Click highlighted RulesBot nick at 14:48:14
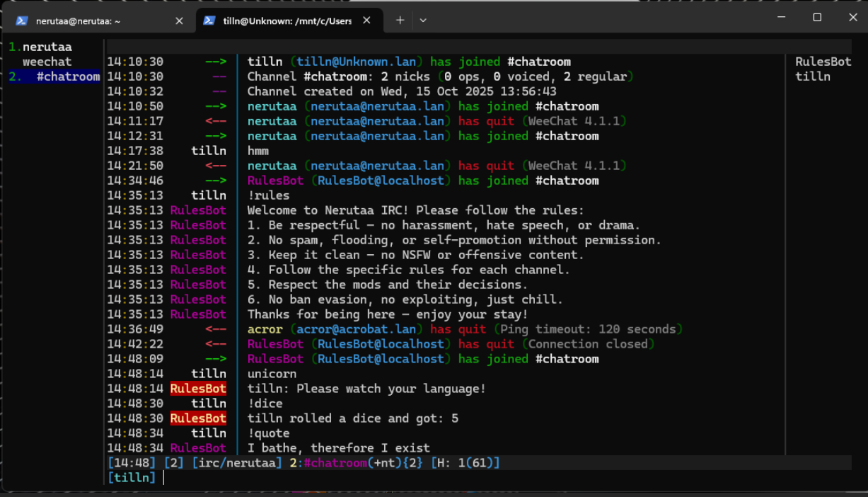868x497 pixels. 198,389
